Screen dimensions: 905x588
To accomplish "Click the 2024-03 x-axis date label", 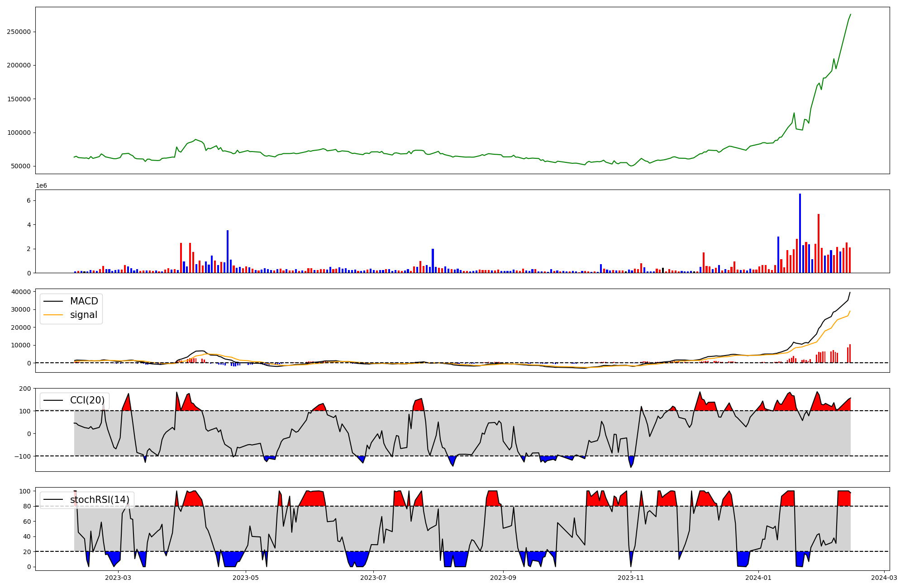I will pyautogui.click(x=884, y=578).
